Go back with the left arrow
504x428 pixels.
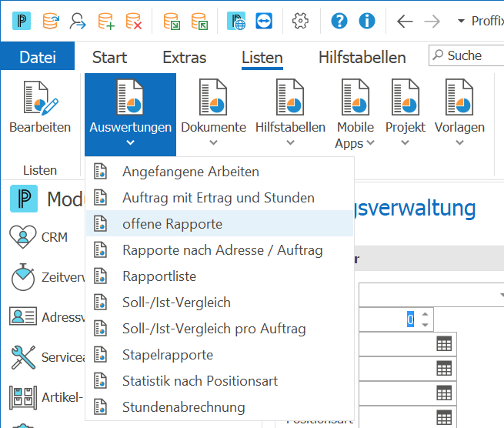[405, 22]
